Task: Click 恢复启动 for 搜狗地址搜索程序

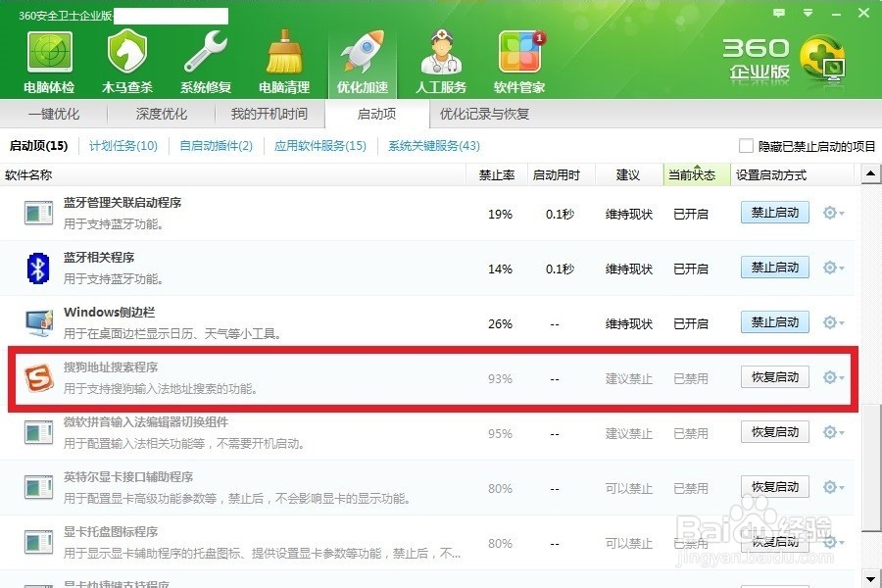Action: 773,376
